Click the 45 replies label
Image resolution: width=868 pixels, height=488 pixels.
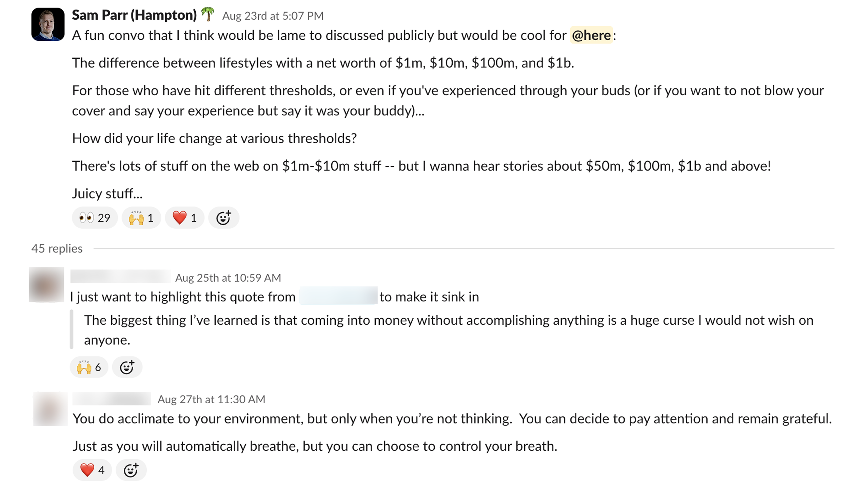point(57,248)
